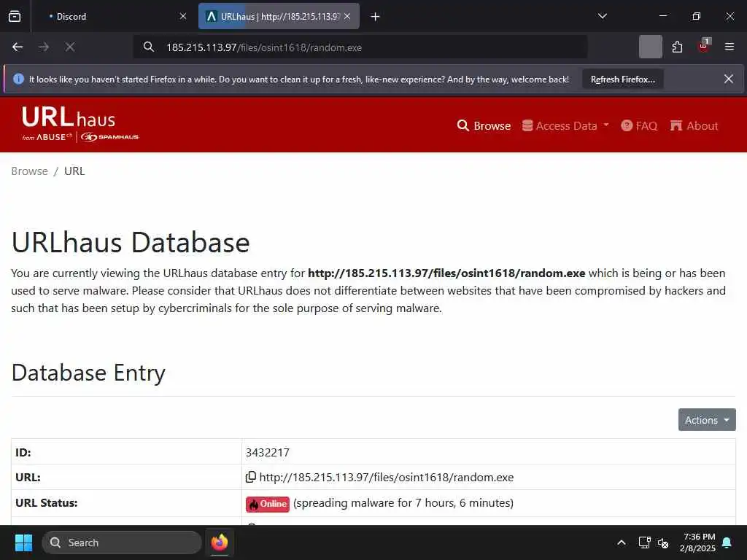Click the red Online status badge
Viewport: 747px width, 560px height.
(x=267, y=504)
